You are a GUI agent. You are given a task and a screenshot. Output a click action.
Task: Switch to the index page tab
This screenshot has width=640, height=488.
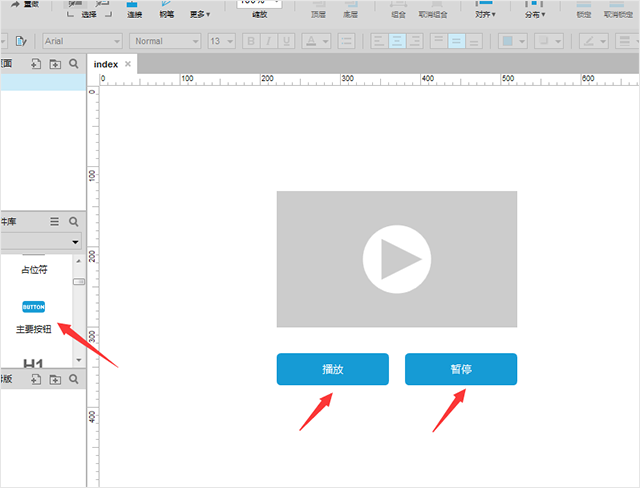(x=106, y=64)
